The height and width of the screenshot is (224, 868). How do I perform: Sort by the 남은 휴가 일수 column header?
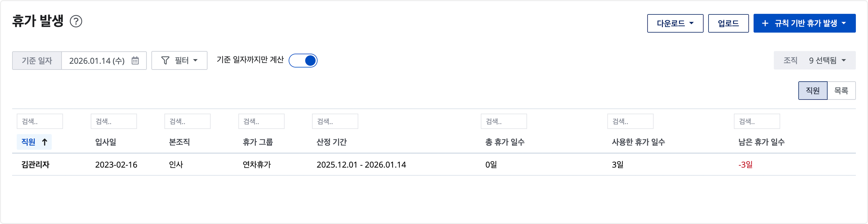click(x=761, y=142)
